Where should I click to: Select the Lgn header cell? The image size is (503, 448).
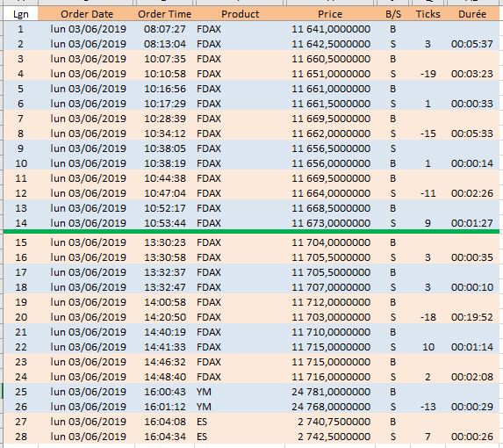21,14
